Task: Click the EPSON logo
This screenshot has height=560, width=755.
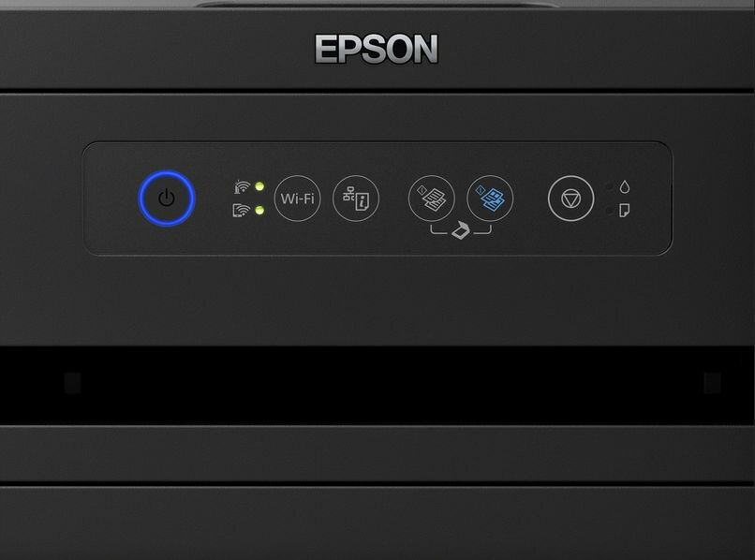Action: point(376,49)
